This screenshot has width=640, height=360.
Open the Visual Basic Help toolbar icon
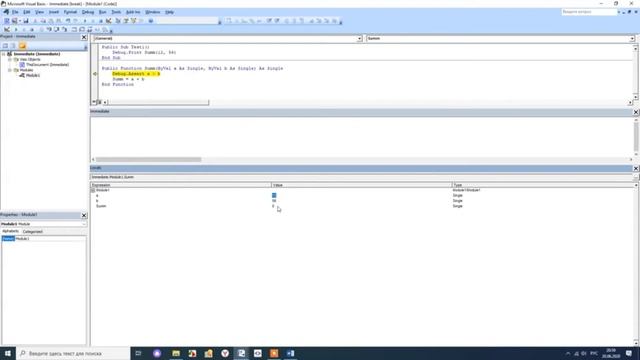coord(151,21)
